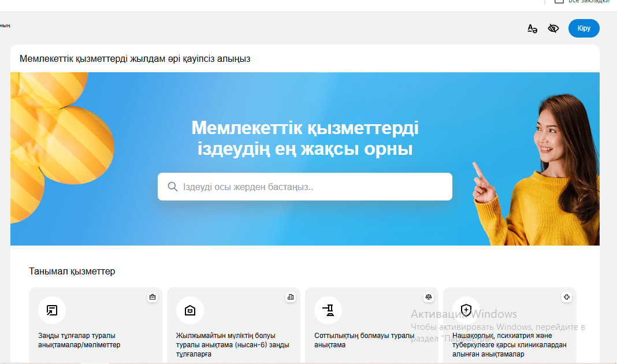Open Жылжымайтын мүліктің болуы туралы анықтама link
617x364 pixels.
(x=233, y=345)
